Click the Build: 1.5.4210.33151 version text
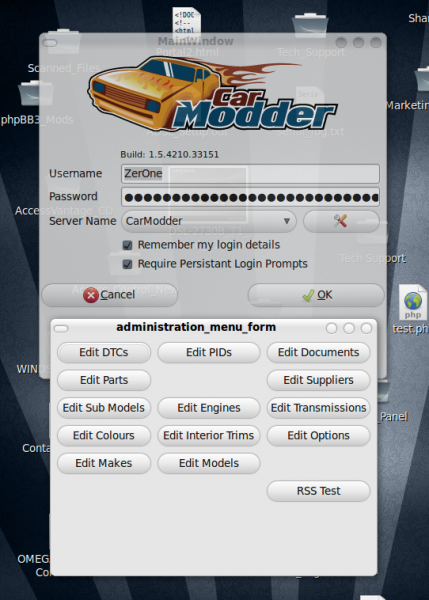The width and height of the screenshot is (429, 600). tap(170, 155)
